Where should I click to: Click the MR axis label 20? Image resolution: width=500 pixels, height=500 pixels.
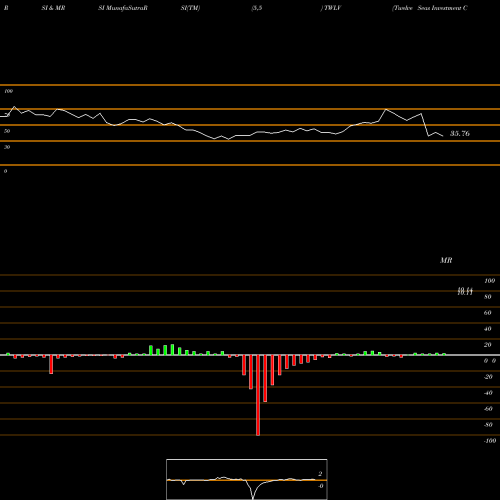[488, 345]
